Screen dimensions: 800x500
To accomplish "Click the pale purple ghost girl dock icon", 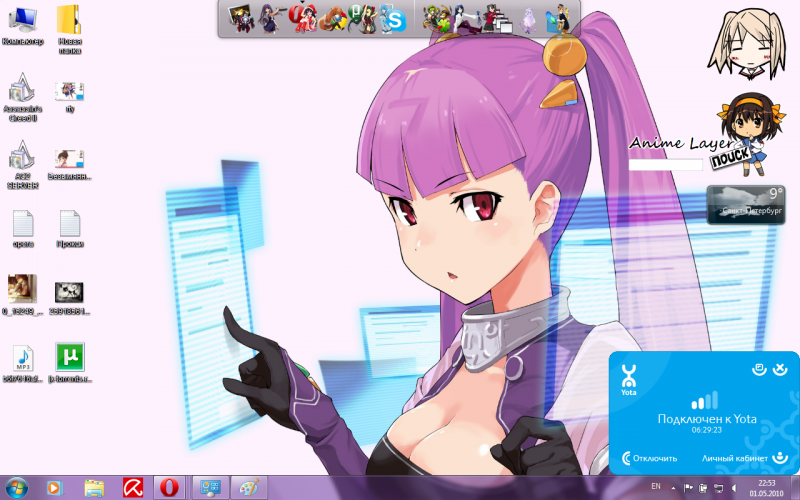I will click(528, 20).
